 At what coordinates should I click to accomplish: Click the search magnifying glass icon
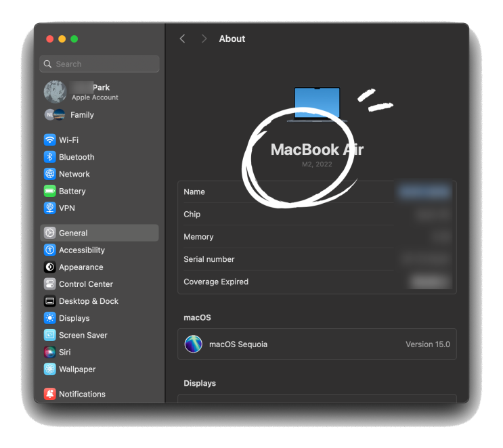47,64
